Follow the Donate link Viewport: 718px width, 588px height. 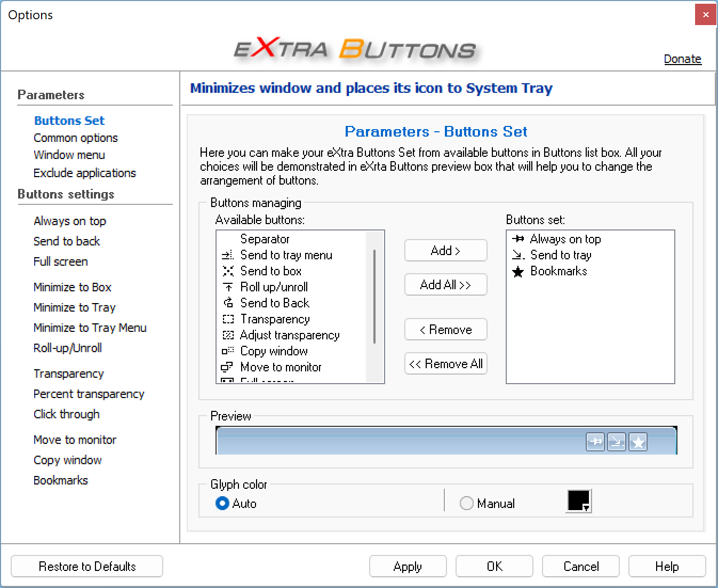(683, 59)
